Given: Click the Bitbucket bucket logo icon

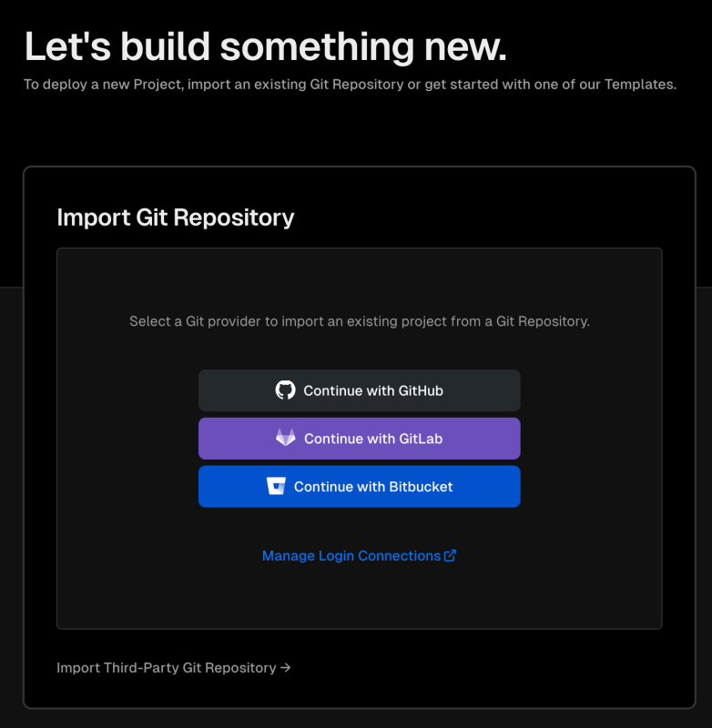Looking at the screenshot, I should coord(276,486).
